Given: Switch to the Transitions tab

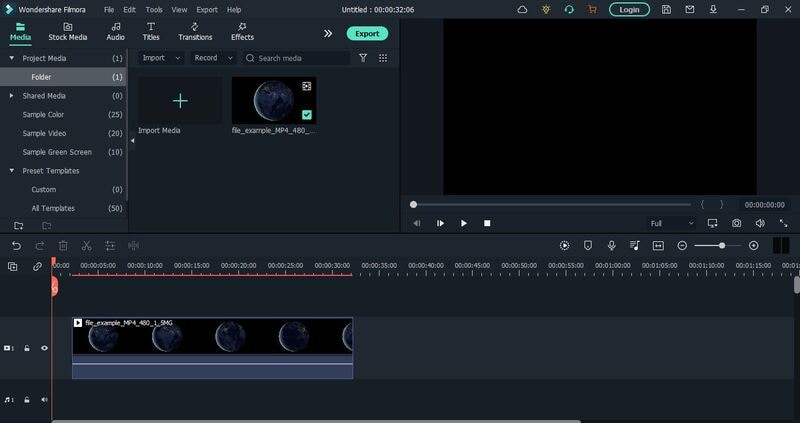Looking at the screenshot, I should pyautogui.click(x=195, y=32).
